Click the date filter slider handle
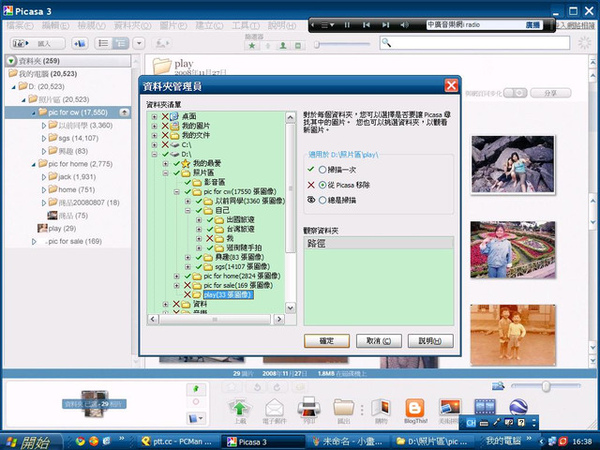This screenshot has width=600, height=450. [x=316, y=45]
